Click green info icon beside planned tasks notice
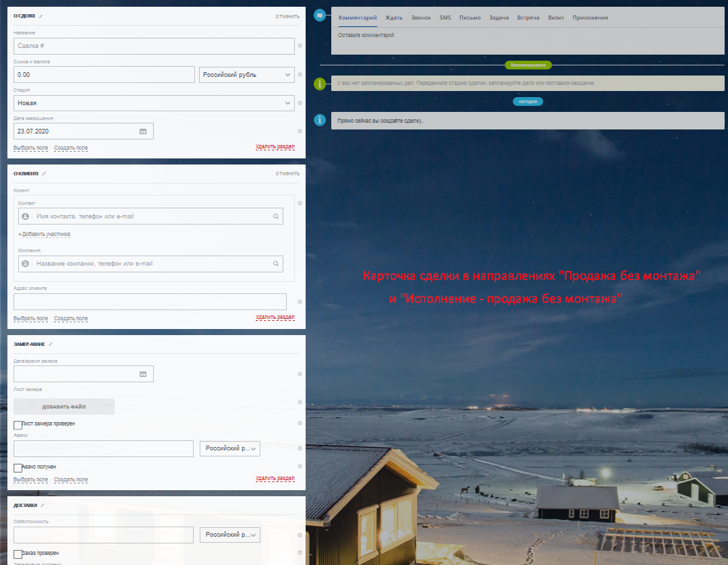The image size is (728, 565). (x=320, y=84)
